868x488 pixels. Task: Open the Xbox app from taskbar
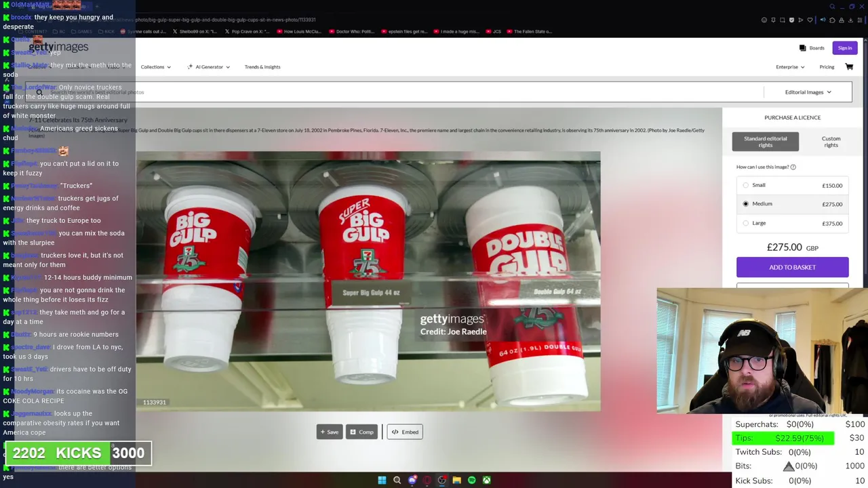click(x=487, y=480)
